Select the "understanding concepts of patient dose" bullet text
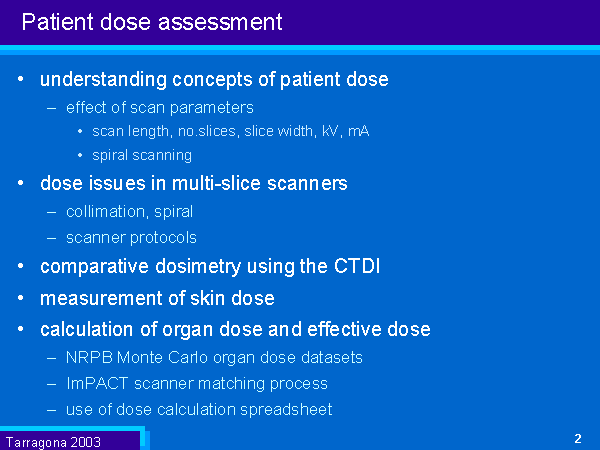Viewport: 600px width, 450px height. 214,79
